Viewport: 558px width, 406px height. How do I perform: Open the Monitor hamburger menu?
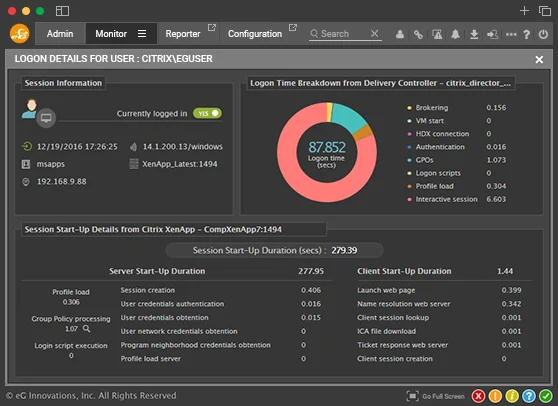click(142, 33)
